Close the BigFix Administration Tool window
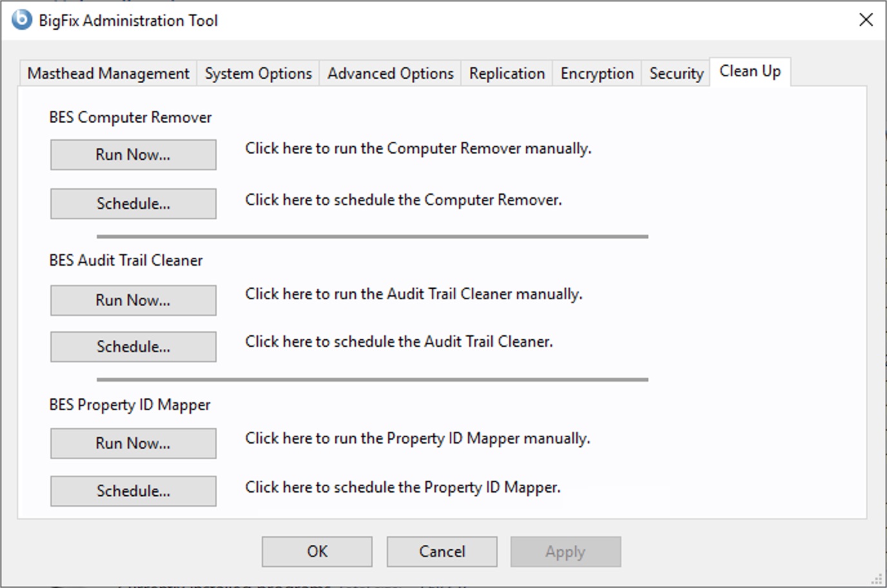This screenshot has height=588, width=887. point(866,20)
